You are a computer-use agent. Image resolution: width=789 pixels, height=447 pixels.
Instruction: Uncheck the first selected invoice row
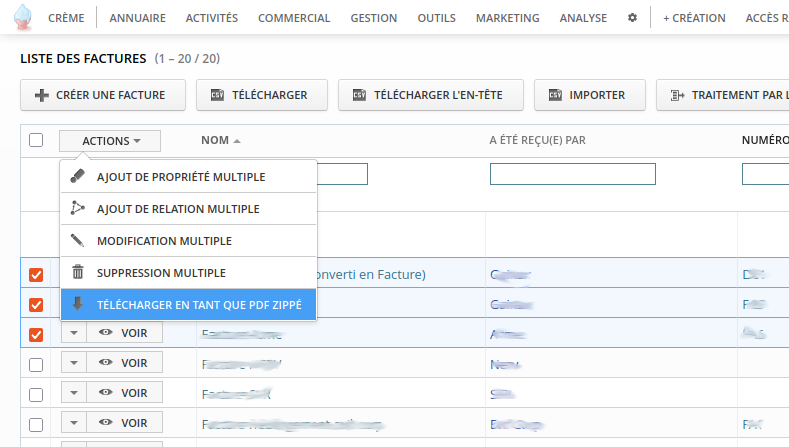[36, 275]
